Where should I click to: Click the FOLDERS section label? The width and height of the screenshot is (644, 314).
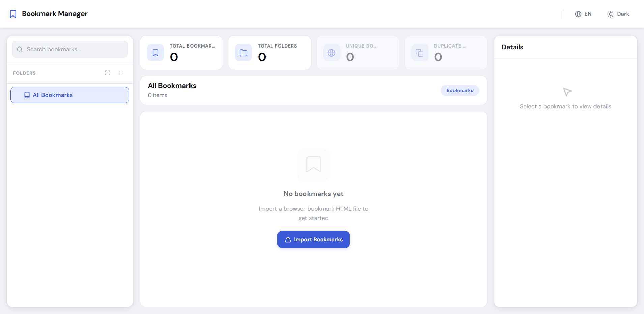(x=24, y=73)
